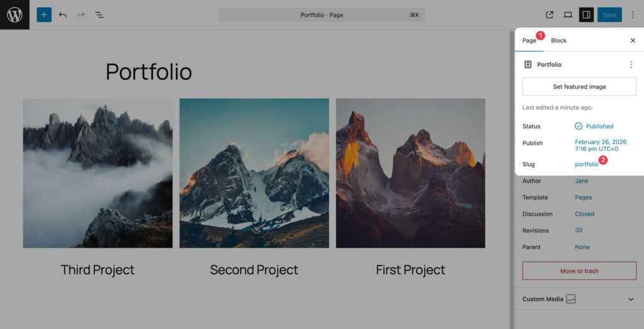This screenshot has width=644, height=329.
Task: Open Portfolio page actions menu
Action: (631, 64)
